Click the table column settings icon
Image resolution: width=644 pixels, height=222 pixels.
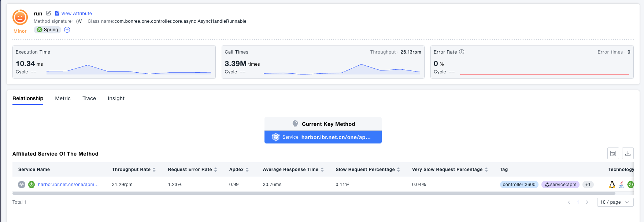[x=613, y=153]
